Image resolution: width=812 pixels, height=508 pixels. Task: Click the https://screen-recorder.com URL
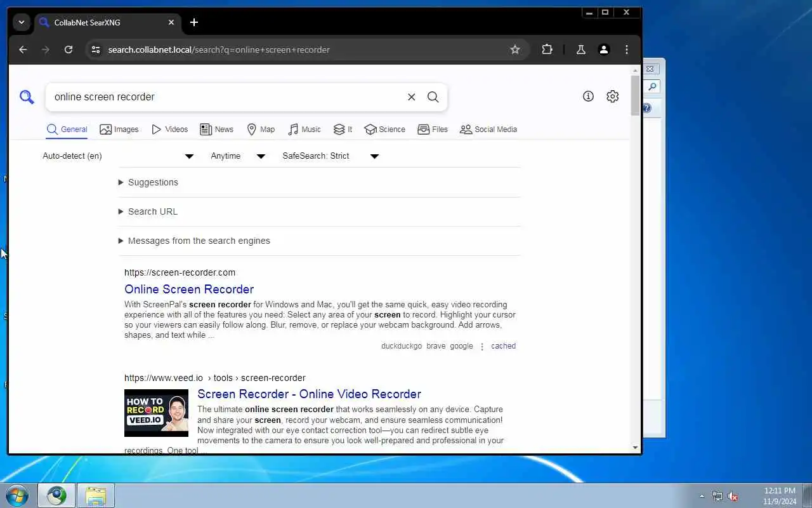coord(180,272)
